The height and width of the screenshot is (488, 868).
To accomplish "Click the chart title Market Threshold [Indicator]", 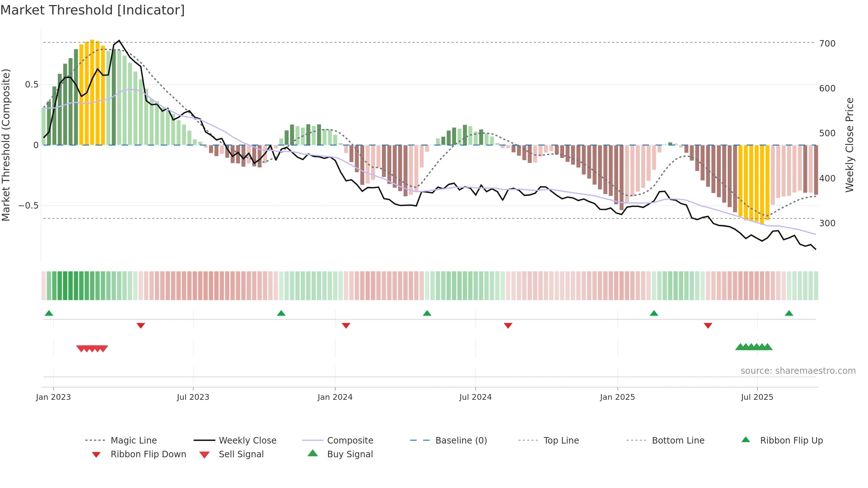I will click(93, 10).
